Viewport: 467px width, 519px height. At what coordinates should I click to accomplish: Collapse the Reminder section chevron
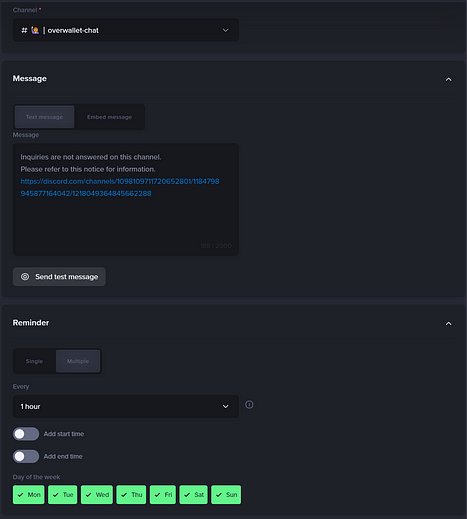pos(448,324)
